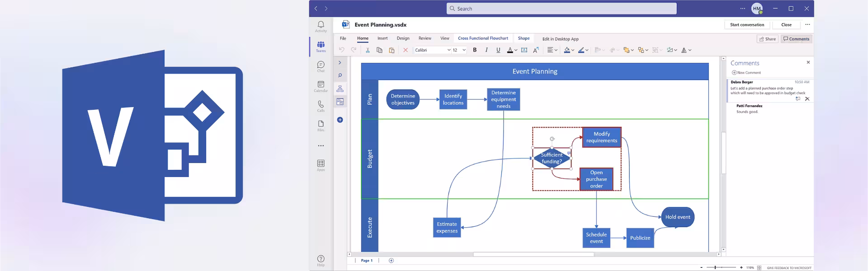Toggle bold formatting

[x=475, y=50]
